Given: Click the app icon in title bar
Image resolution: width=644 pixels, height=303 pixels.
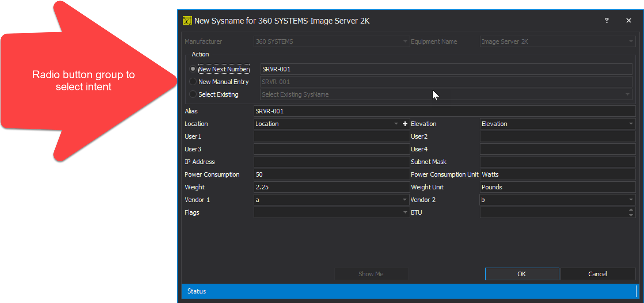Looking at the screenshot, I should (187, 21).
